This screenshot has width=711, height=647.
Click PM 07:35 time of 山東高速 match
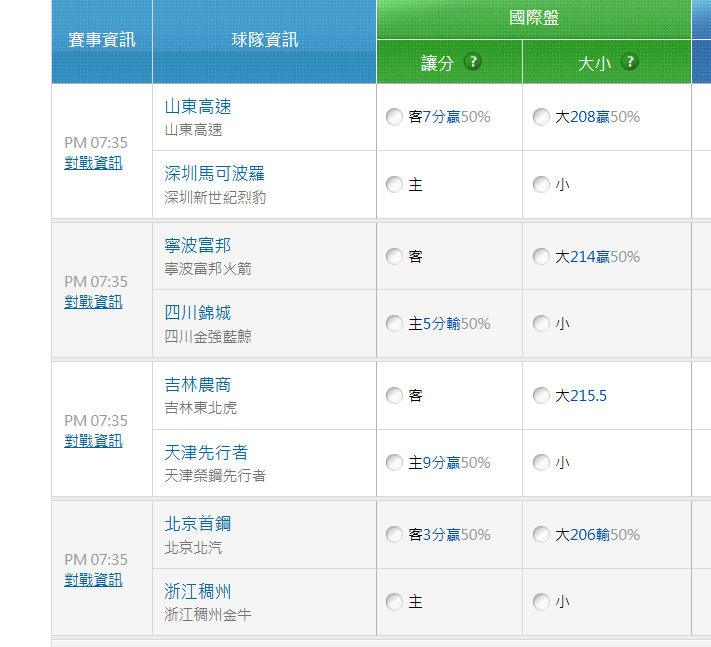click(x=96, y=143)
